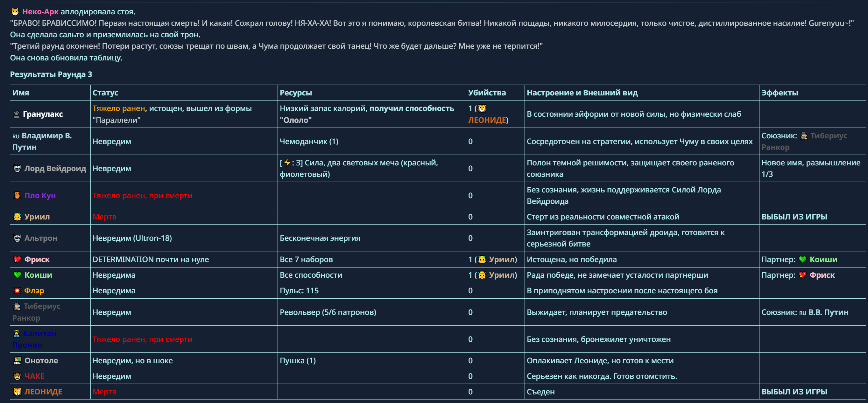Click the name Альтрон
Viewport: 868px width, 403px height.
pyautogui.click(x=41, y=238)
